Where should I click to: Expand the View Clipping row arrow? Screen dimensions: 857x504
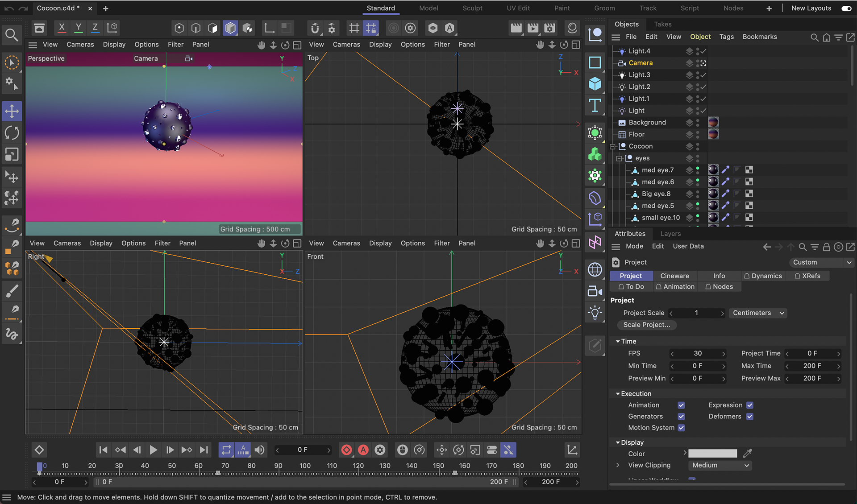(x=618, y=465)
